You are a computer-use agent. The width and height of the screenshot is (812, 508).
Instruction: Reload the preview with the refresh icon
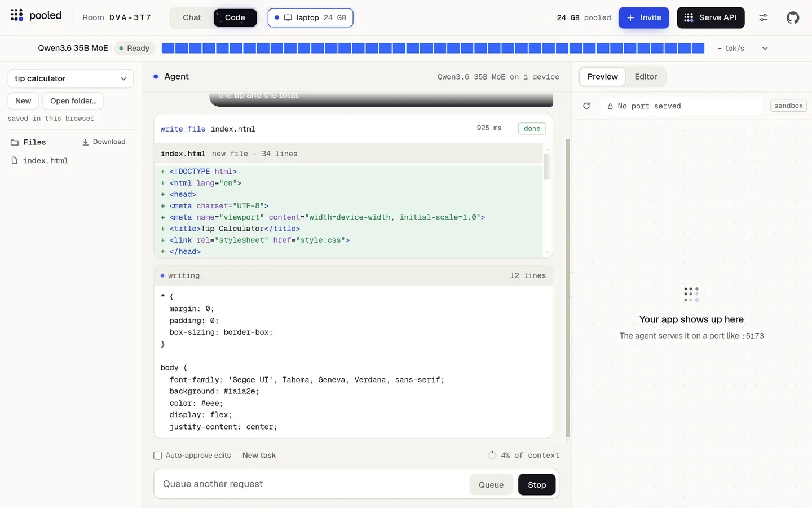(x=586, y=106)
